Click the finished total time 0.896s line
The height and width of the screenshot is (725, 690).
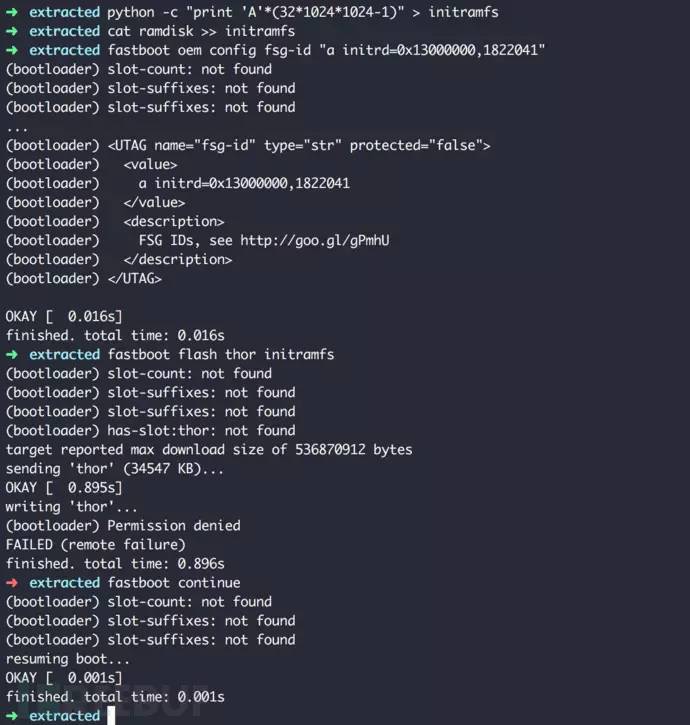(115, 563)
